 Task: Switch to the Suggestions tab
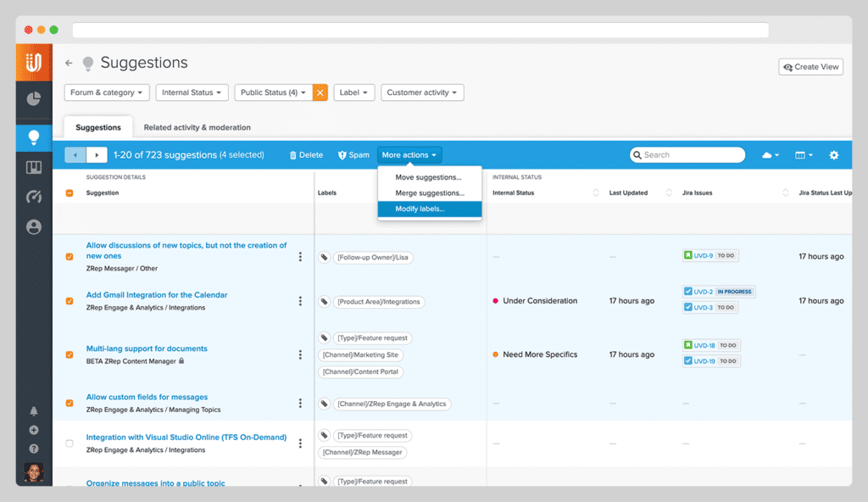coord(98,127)
